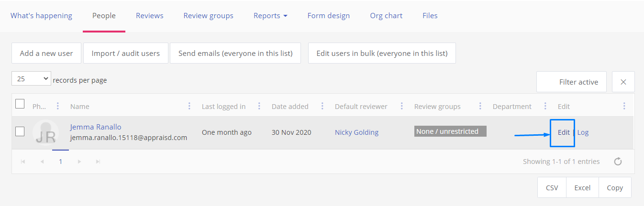
Task: Open the Nicky Golding reviewer link
Action: (x=356, y=132)
